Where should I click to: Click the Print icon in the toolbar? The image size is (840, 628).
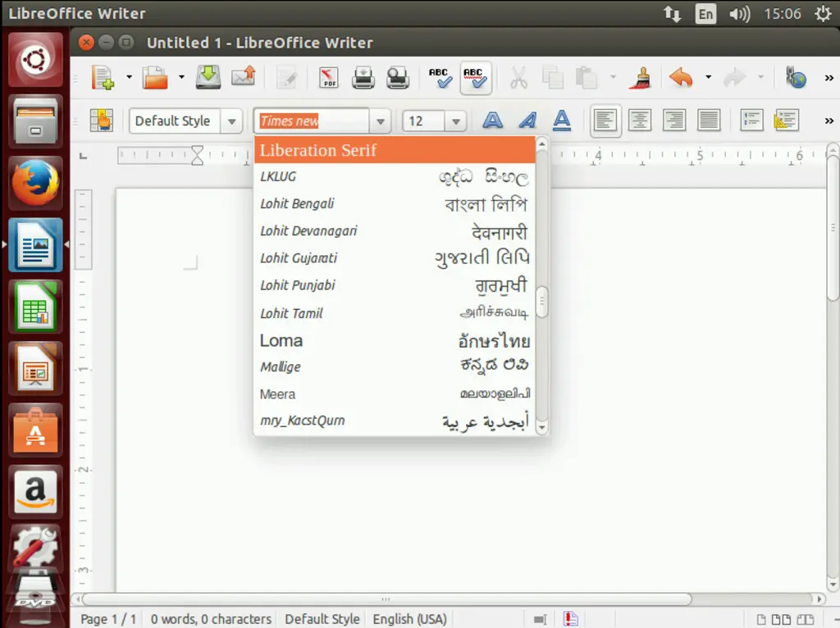coord(363,78)
